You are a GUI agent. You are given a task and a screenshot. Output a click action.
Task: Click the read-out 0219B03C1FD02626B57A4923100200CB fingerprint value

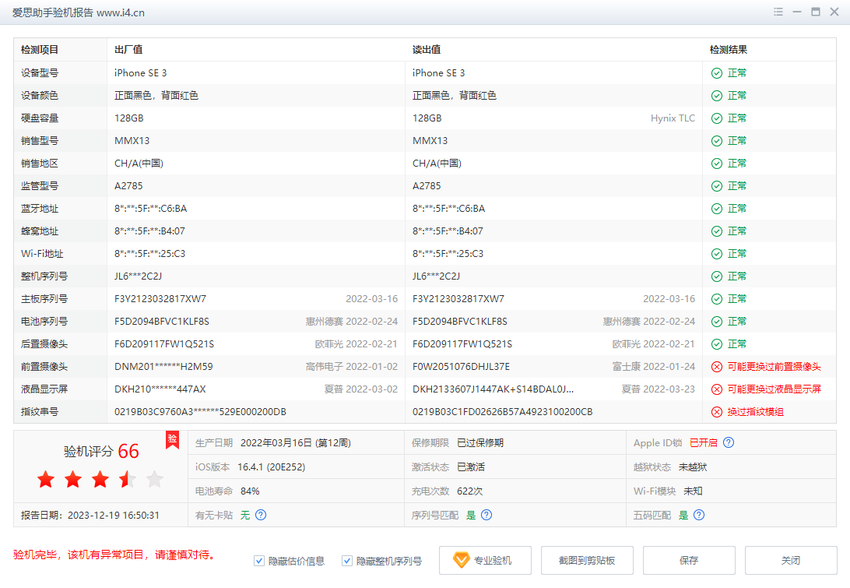coord(502,412)
